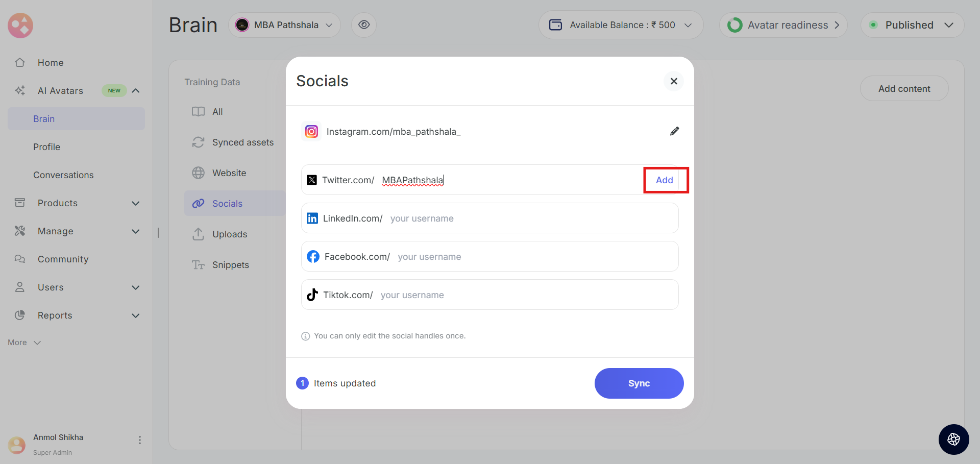Click the Website globe icon
This screenshot has height=464, width=980.
pyautogui.click(x=198, y=173)
